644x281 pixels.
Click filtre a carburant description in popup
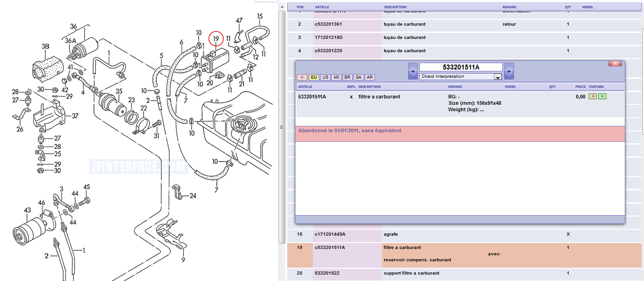pyautogui.click(x=379, y=97)
